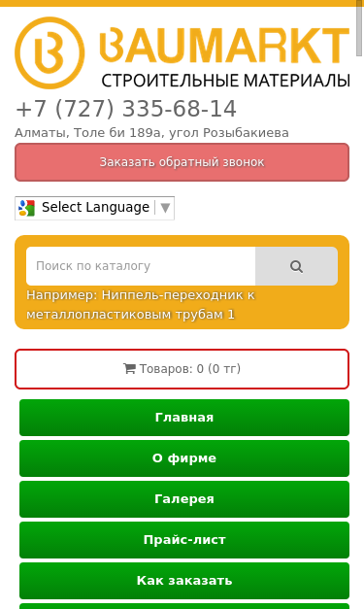Screen dimensions: 364x609
Task: Expand the Select Language combo box
Action: (x=95, y=208)
